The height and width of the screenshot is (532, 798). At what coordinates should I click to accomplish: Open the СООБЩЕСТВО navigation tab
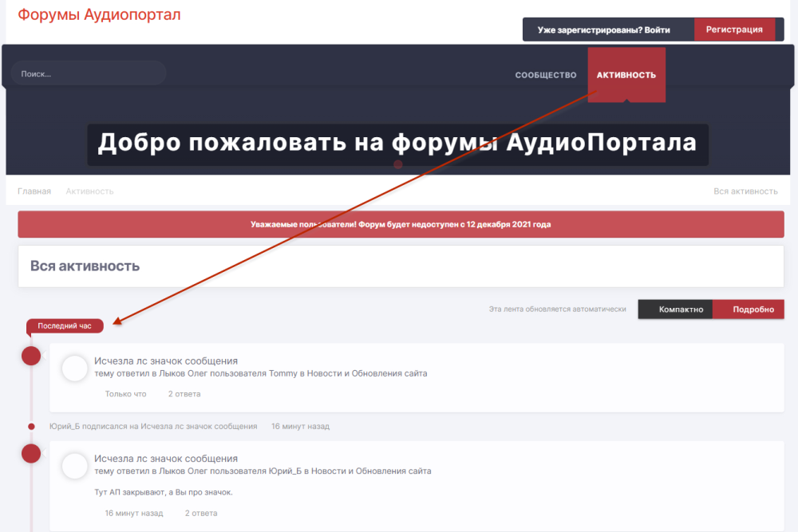[546, 75]
